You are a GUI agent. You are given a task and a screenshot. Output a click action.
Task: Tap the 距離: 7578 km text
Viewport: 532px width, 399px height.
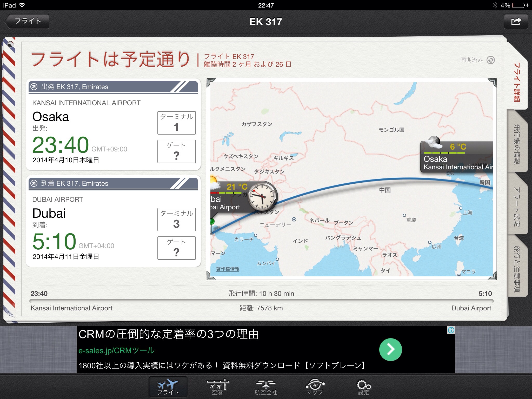click(261, 308)
